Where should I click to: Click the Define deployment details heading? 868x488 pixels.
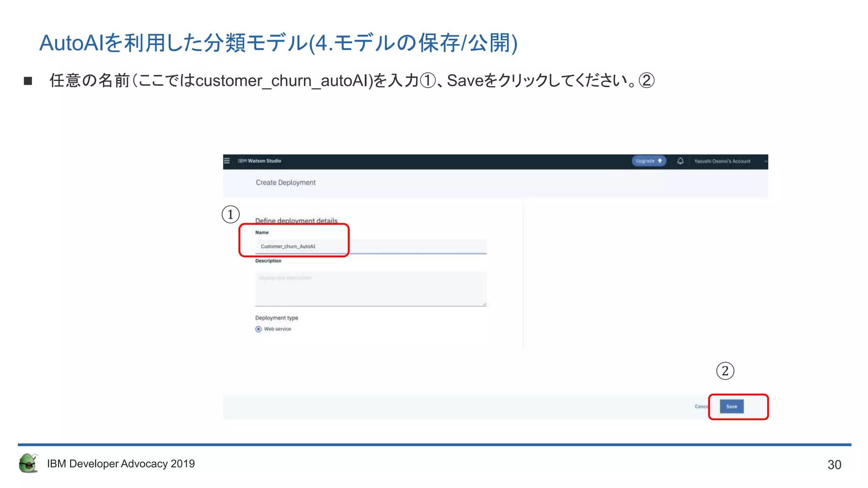[x=296, y=221]
